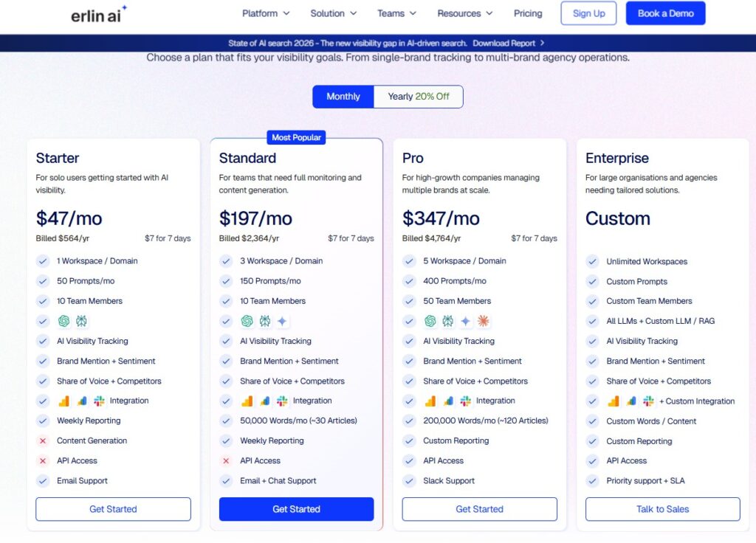This screenshot has width=756, height=543.
Task: Click Google Analytics icon in Standard plan
Action: [247, 401]
